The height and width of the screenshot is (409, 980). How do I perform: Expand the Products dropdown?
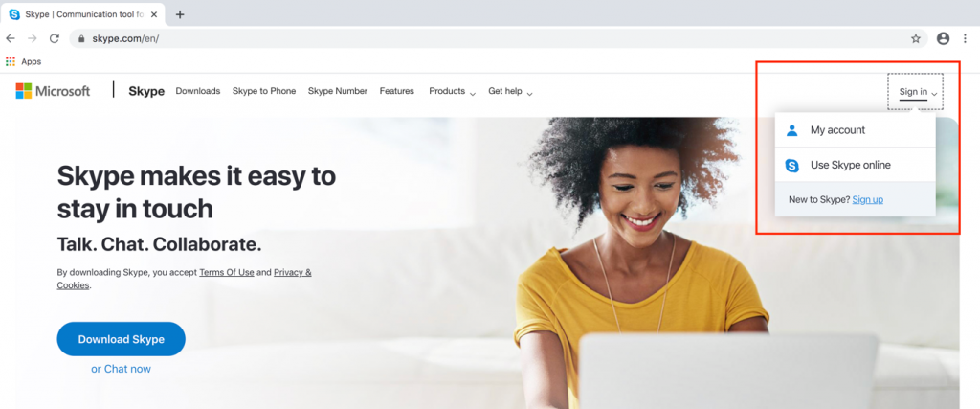(x=452, y=91)
